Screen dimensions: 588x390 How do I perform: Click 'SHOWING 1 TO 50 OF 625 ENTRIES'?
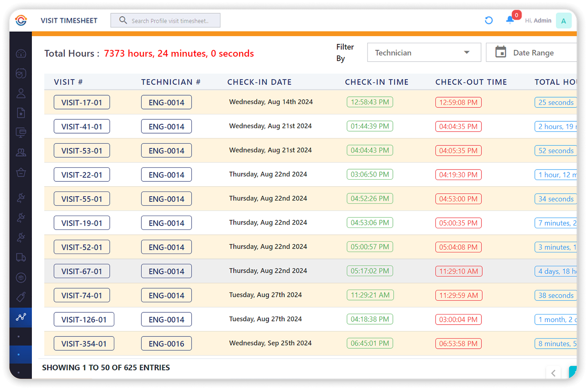106,367
